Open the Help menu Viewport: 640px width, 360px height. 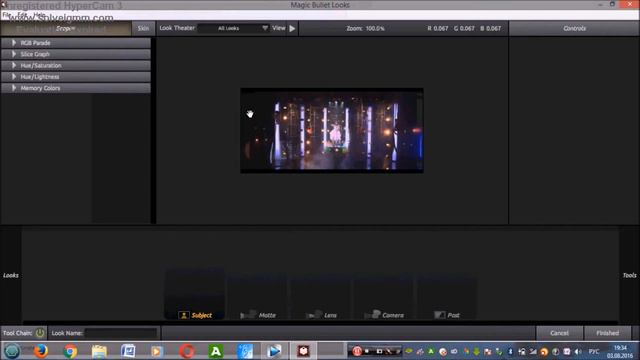tap(40, 15)
